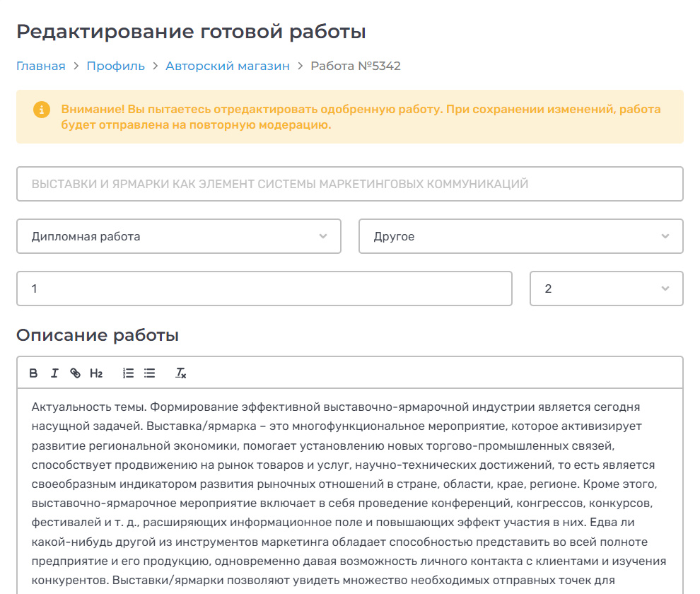This screenshot has height=594, width=700.
Task: Create a bulleted list
Action: [149, 373]
